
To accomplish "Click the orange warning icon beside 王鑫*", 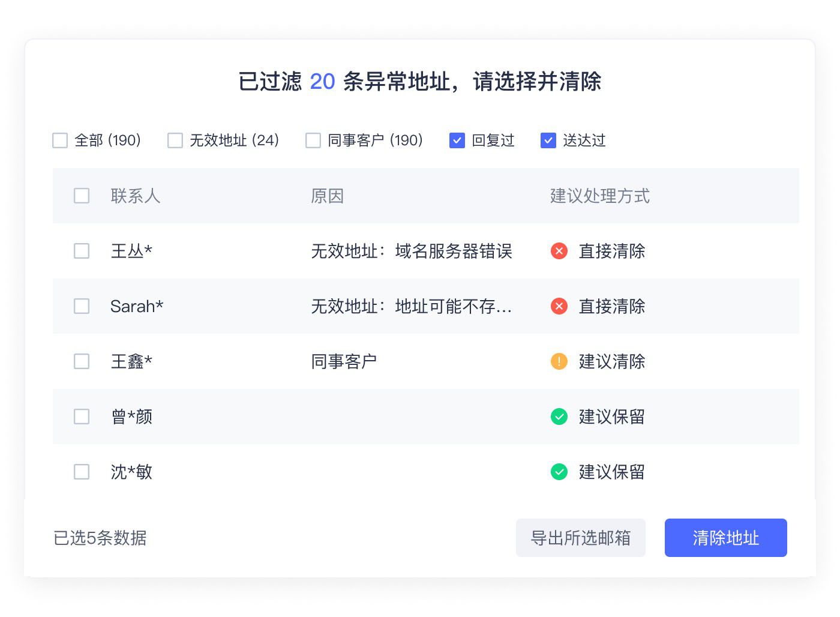I will click(559, 361).
